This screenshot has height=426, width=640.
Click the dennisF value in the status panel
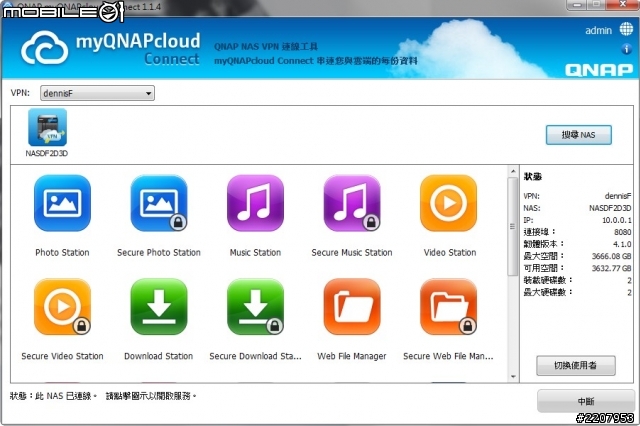618,196
